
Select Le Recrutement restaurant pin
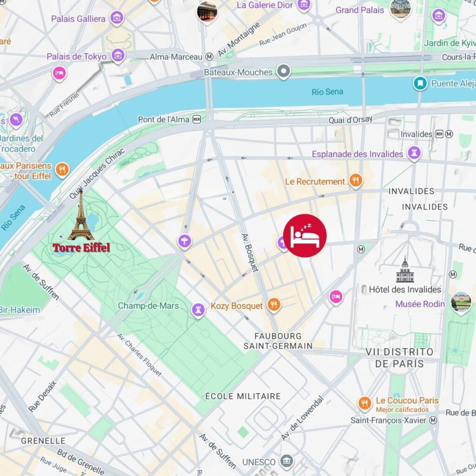coord(356,181)
